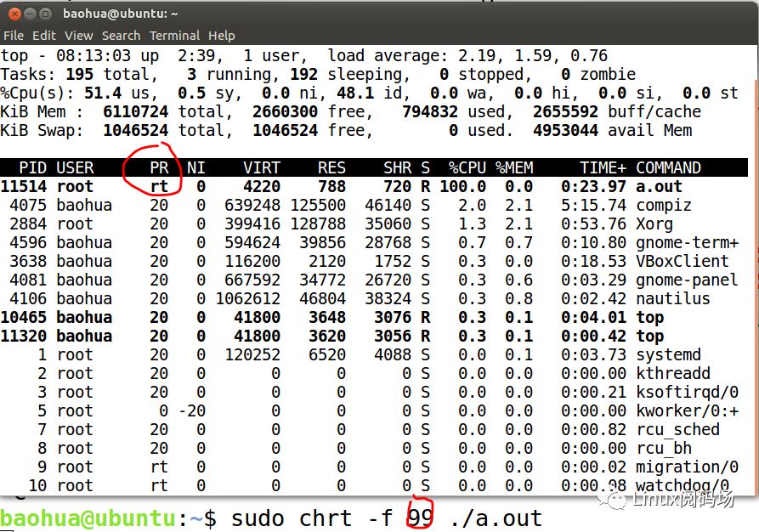The height and width of the screenshot is (532, 759).
Task: Select the migration/0 process name
Action: pos(688,467)
